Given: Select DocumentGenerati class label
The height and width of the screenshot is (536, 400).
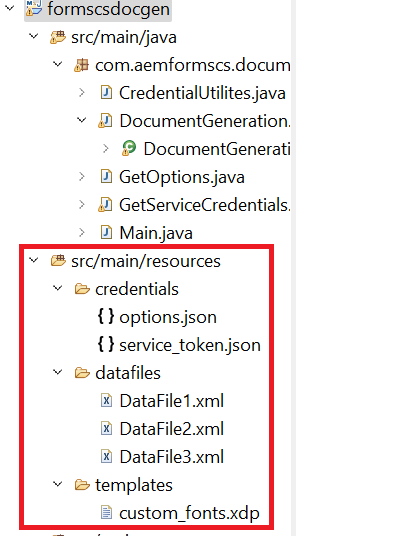Looking at the screenshot, I should pyautogui.click(x=217, y=149).
